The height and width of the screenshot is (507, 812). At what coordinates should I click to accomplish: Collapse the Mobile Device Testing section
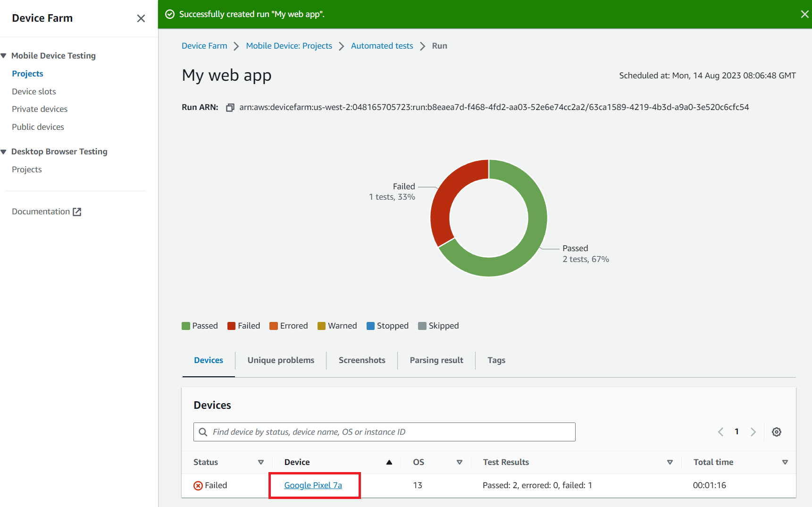(x=4, y=56)
